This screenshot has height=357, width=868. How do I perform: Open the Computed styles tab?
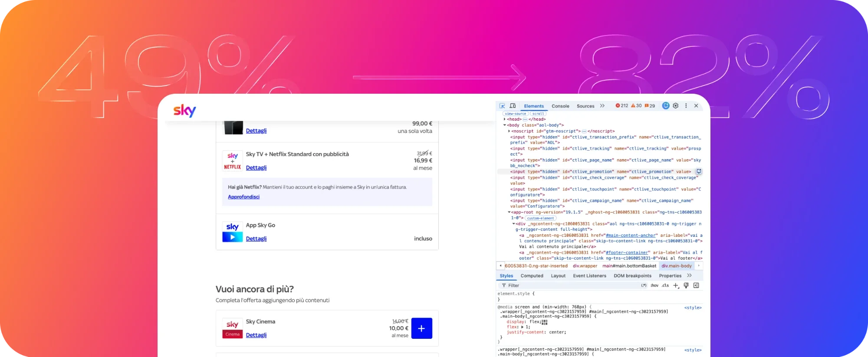click(x=532, y=276)
